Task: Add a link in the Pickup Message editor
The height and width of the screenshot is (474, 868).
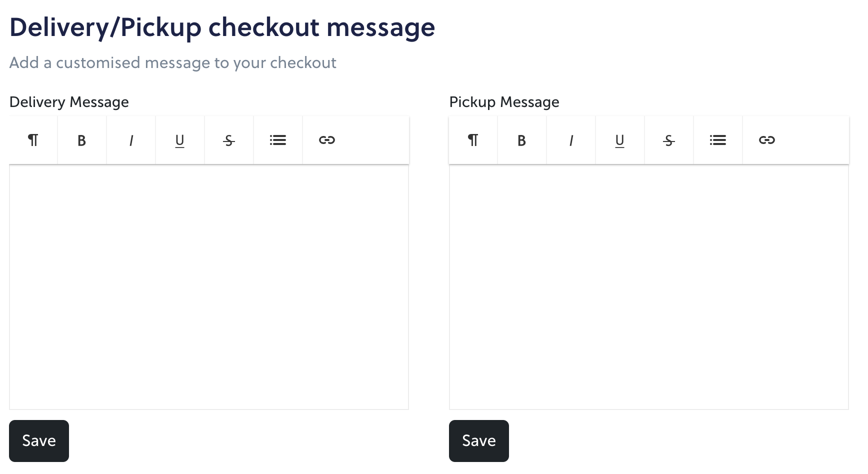Action: [767, 140]
